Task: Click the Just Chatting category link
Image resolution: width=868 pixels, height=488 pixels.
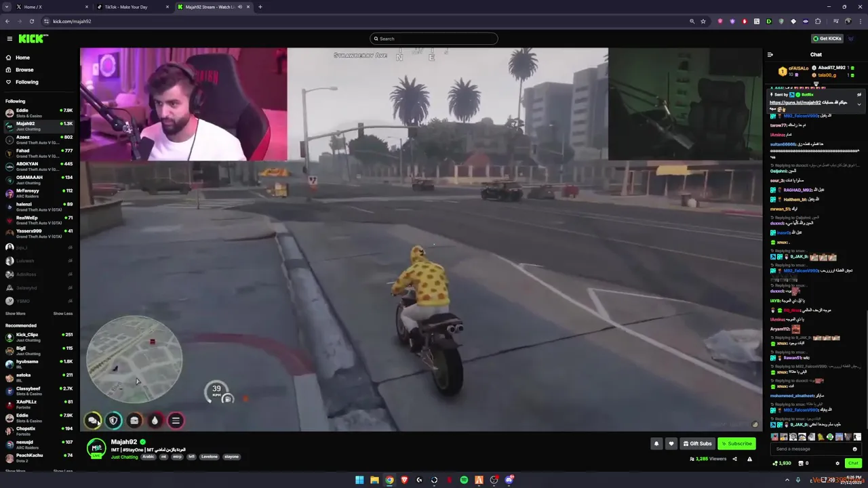Action: pyautogui.click(x=124, y=457)
